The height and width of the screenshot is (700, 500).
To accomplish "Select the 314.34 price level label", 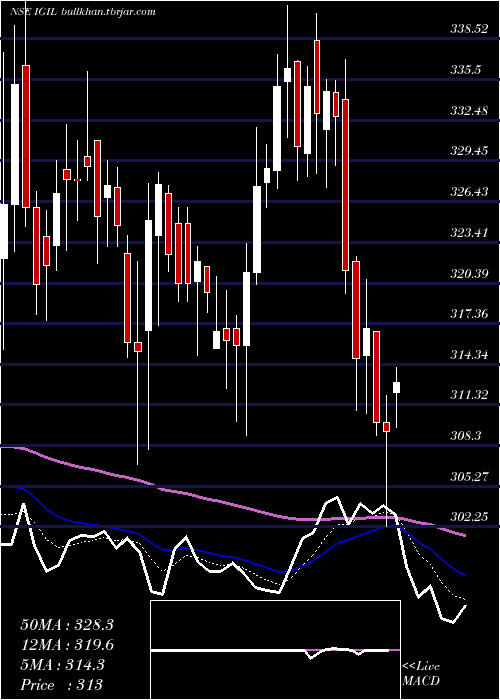I will coord(470,354).
